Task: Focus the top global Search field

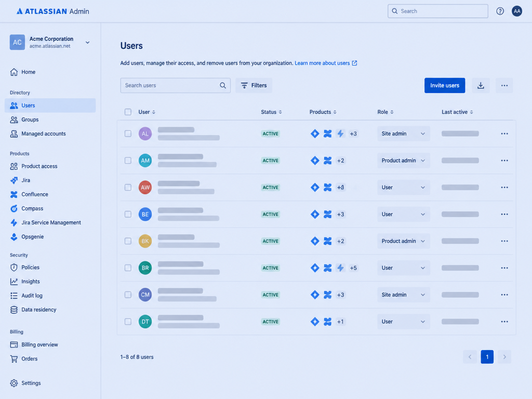Action: (437, 11)
